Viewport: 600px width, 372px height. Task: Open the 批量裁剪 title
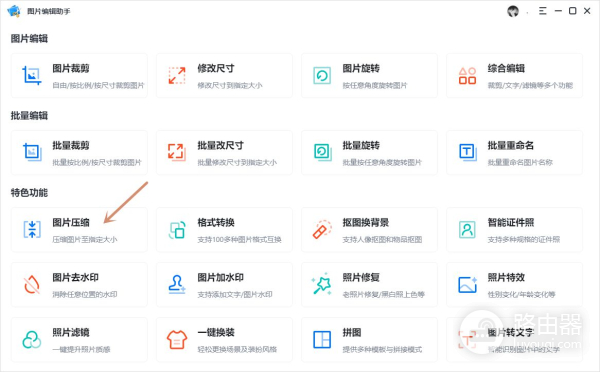click(71, 145)
